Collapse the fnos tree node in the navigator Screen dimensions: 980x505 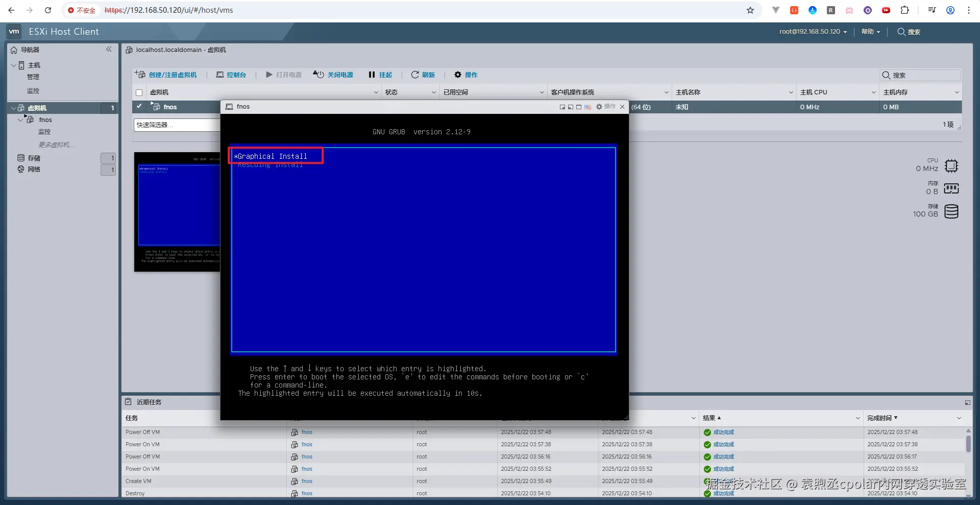point(21,119)
